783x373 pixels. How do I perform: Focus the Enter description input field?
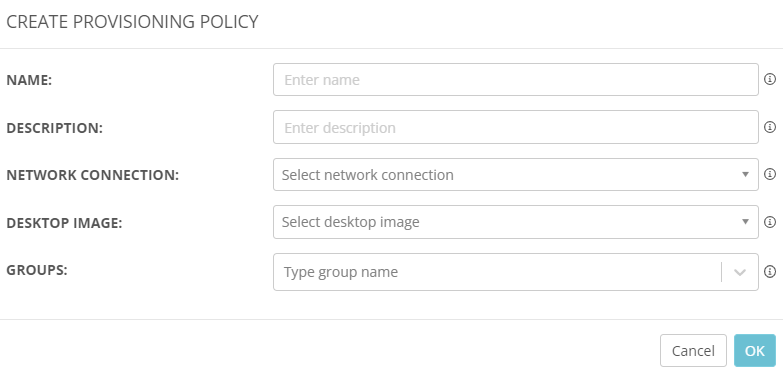point(516,127)
